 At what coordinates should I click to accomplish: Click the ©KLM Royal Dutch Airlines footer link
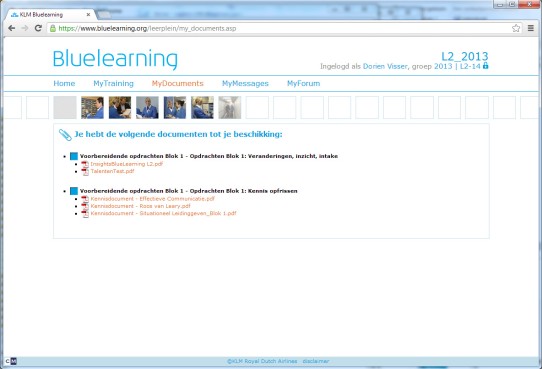coord(262,361)
